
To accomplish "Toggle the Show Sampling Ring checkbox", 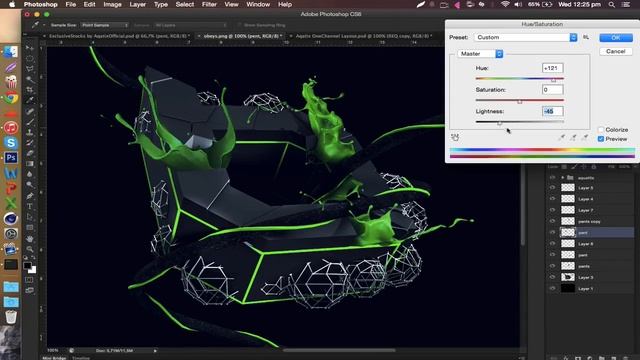I will pos(239,25).
